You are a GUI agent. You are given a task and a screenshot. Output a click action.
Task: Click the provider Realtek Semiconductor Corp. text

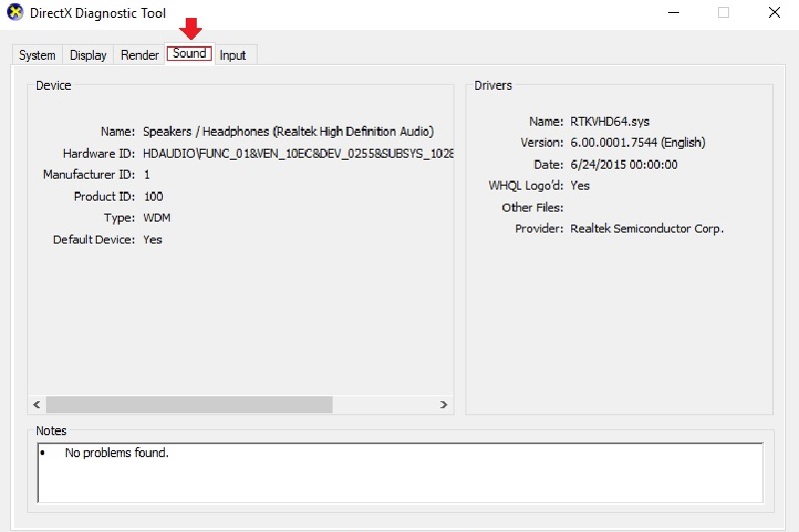click(646, 229)
